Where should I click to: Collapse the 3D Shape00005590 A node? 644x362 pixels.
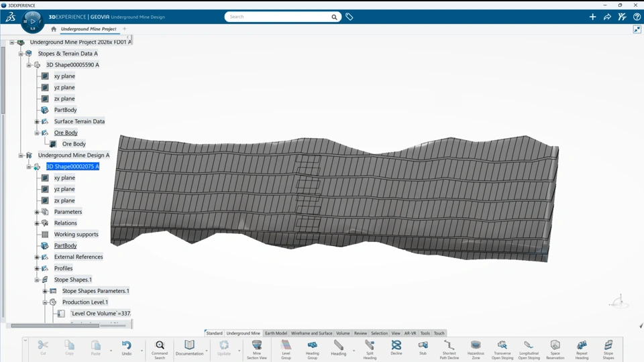click(x=29, y=65)
